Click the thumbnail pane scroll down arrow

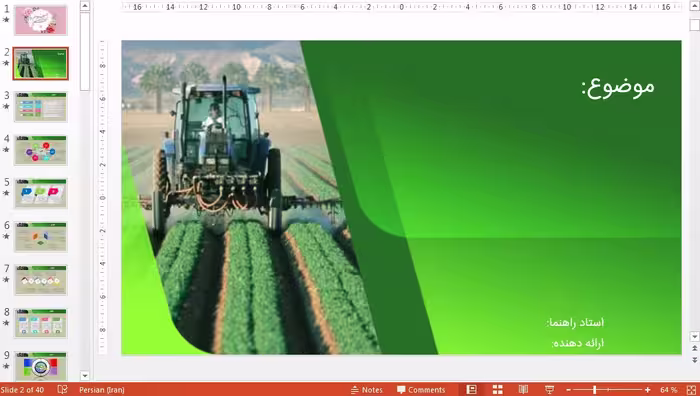pos(85,375)
